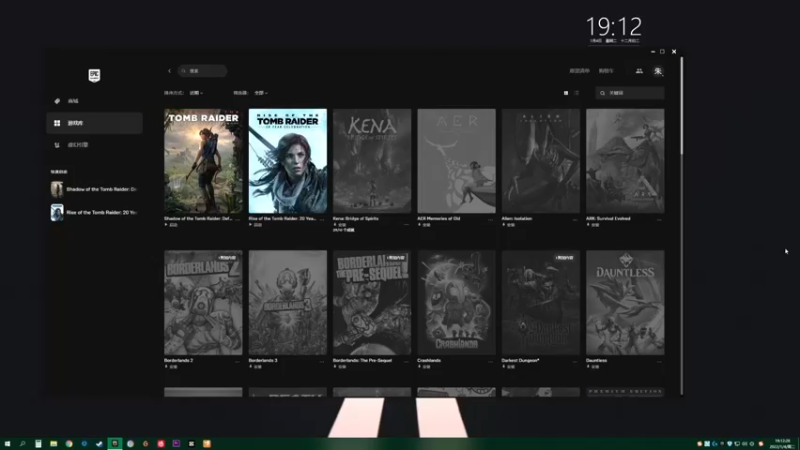Click the "Darkest Dungeon" title text
This screenshot has height=450, width=800.
pos(520,360)
